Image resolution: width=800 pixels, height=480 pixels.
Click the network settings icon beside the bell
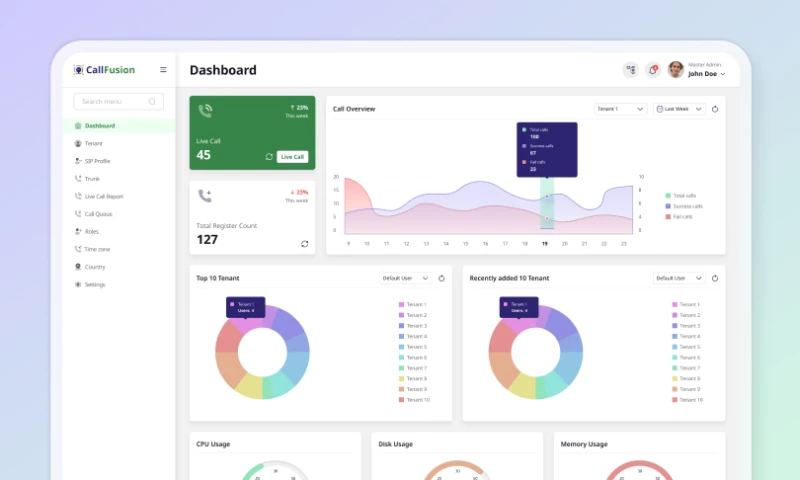click(630, 70)
